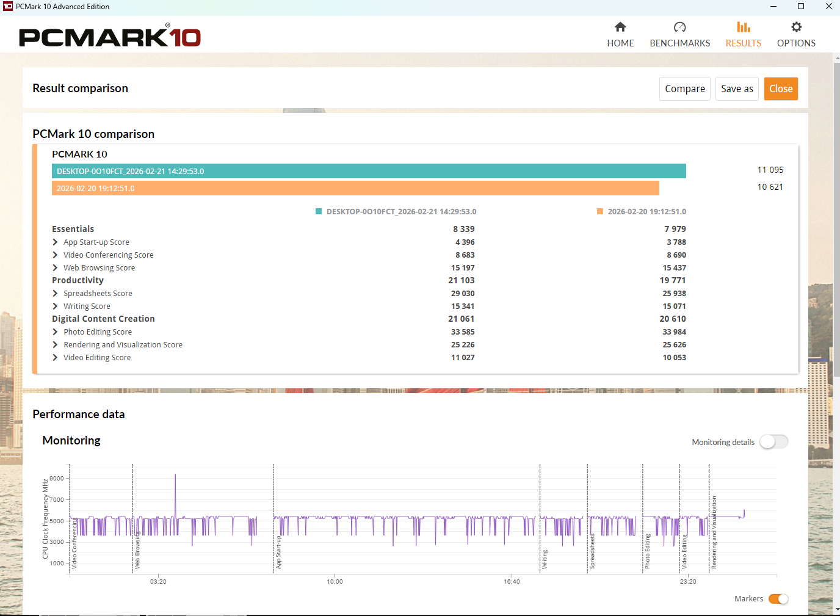The image size is (840, 616).
Task: Click the Web Browsing value 15 437
Action: click(674, 268)
